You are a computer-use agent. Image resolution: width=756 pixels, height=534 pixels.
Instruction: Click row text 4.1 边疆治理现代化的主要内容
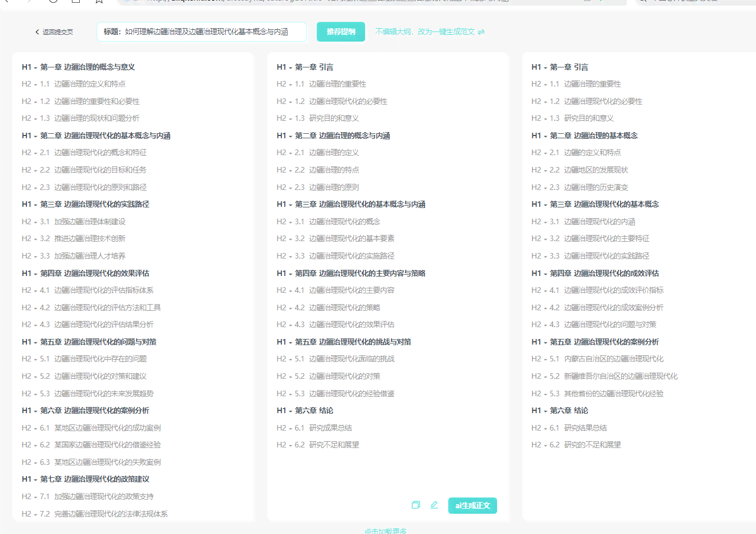point(345,291)
